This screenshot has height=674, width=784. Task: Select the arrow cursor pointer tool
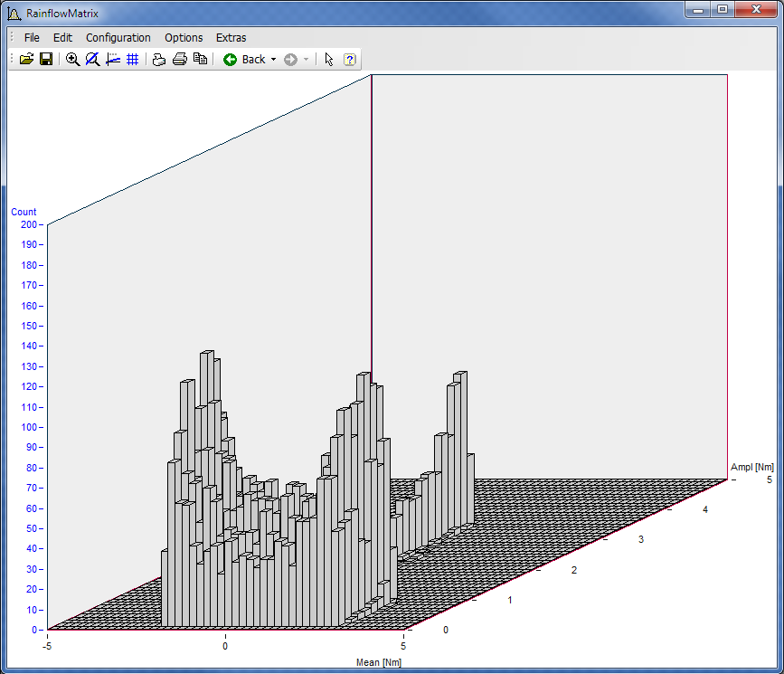(x=329, y=60)
